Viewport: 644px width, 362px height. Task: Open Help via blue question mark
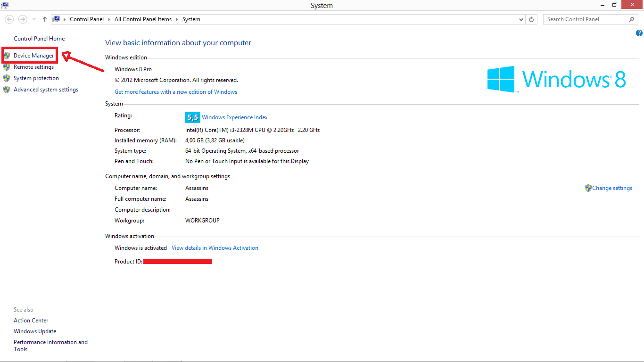pyautogui.click(x=639, y=33)
